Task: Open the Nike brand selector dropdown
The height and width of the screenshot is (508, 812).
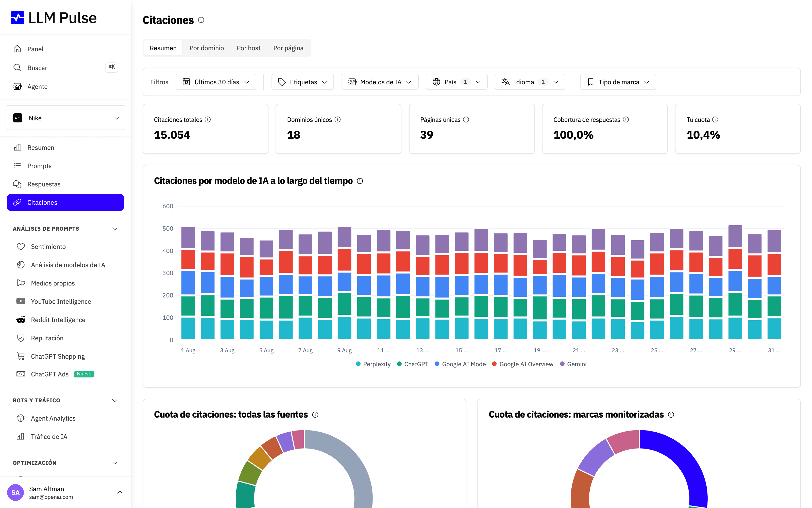Action: click(x=65, y=118)
